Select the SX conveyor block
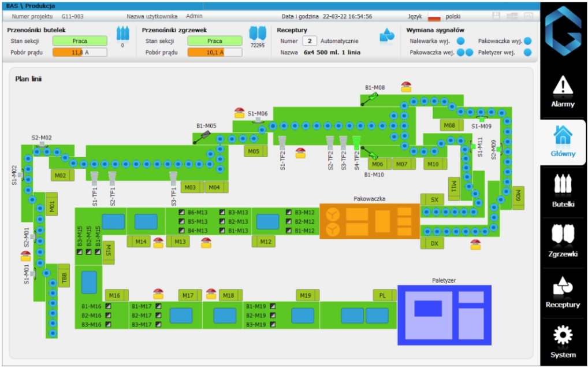The image size is (588, 367). tap(432, 199)
